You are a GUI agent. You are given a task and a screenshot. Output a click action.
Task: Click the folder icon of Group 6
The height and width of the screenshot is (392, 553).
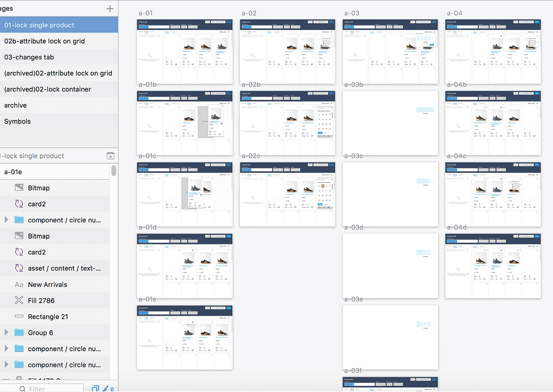coord(19,333)
